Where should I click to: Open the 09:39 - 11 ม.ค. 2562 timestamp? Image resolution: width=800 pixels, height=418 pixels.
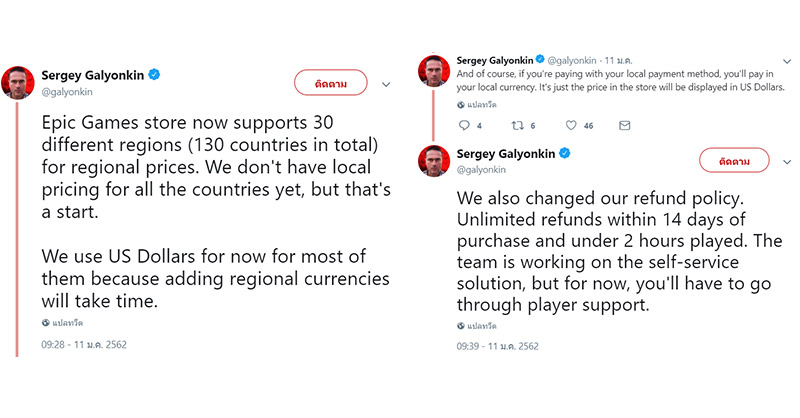[x=497, y=347]
